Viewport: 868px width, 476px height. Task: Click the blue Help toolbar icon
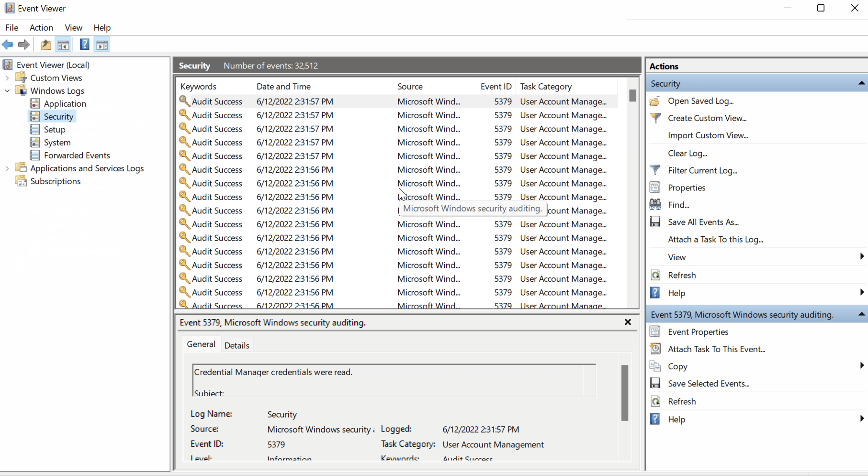[x=84, y=45]
